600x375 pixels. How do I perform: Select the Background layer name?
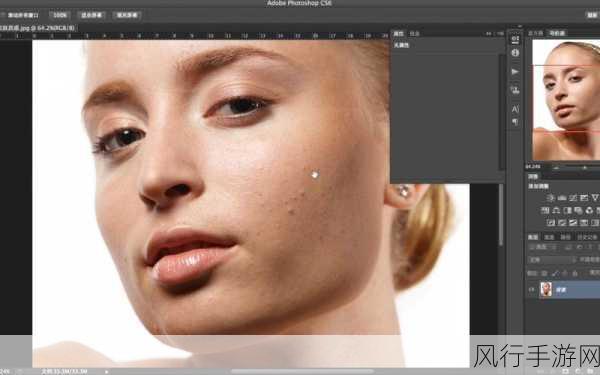pyautogui.click(x=561, y=290)
